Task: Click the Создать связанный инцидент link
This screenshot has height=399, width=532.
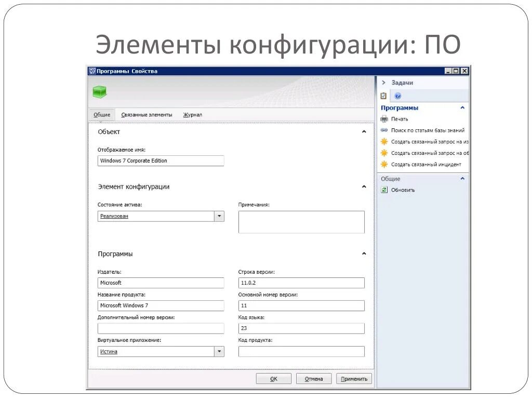Action: coord(426,165)
